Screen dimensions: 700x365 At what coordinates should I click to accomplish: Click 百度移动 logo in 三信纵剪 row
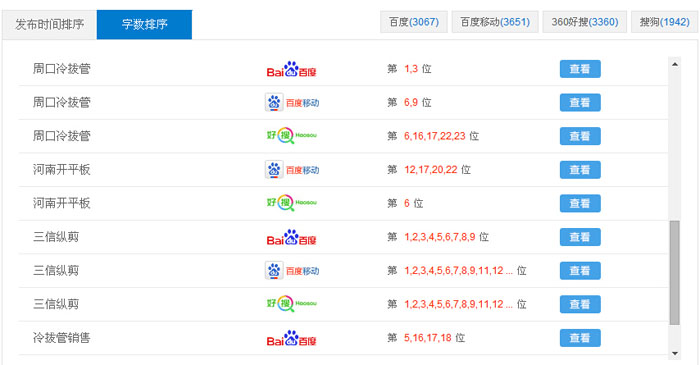292,271
